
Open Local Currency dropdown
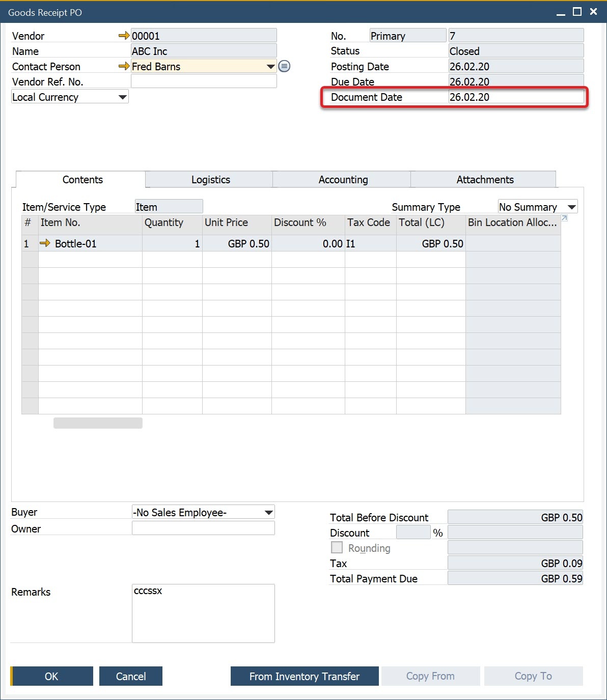[x=122, y=97]
